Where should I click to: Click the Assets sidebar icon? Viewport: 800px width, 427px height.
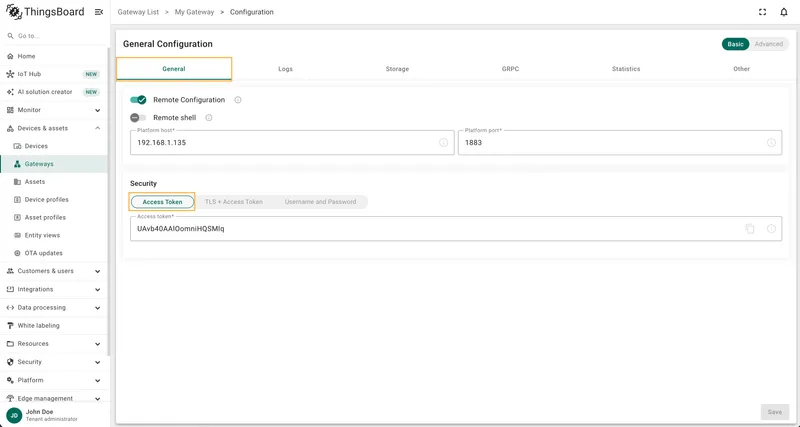[17, 182]
